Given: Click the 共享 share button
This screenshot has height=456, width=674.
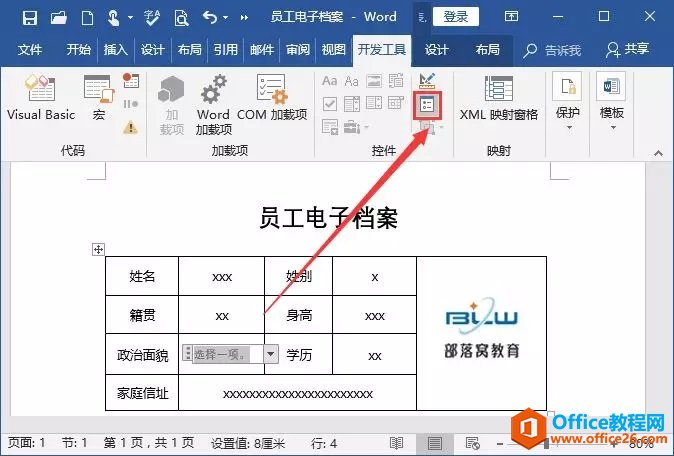Looking at the screenshot, I should click(x=627, y=50).
